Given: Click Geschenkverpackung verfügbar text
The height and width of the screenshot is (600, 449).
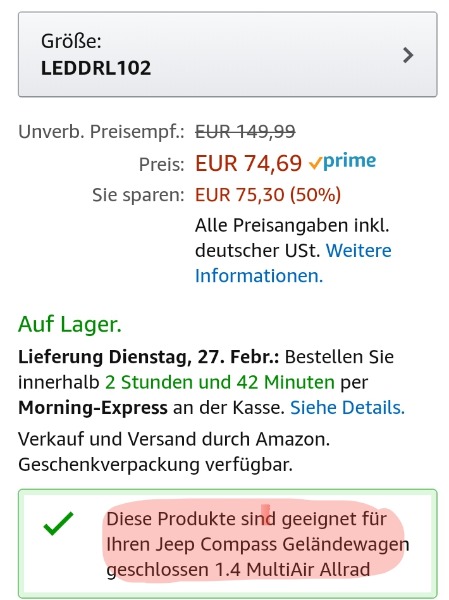Looking at the screenshot, I should click(155, 465).
